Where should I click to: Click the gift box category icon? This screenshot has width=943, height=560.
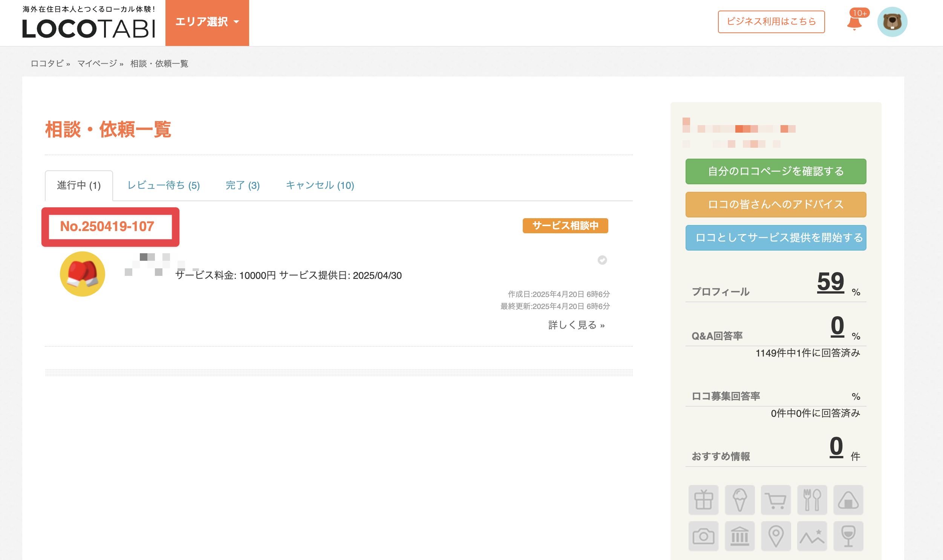pyautogui.click(x=703, y=500)
